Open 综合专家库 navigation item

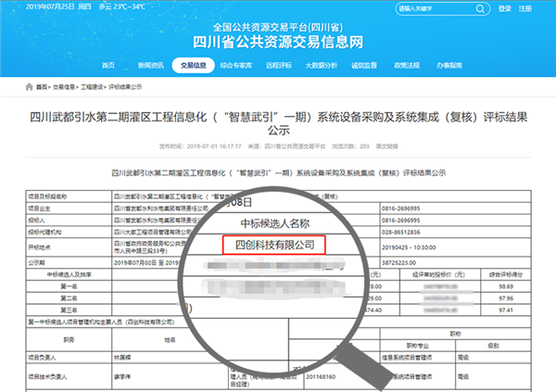click(x=235, y=65)
